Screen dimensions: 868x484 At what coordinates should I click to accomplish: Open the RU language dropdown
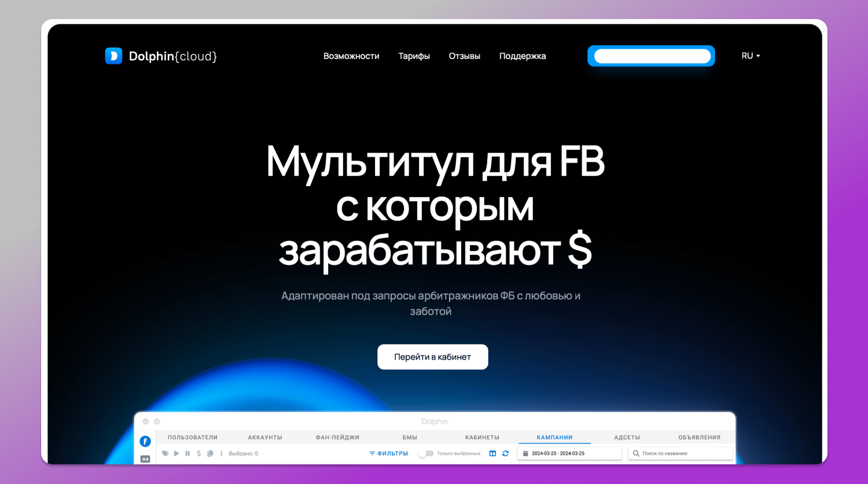click(751, 56)
